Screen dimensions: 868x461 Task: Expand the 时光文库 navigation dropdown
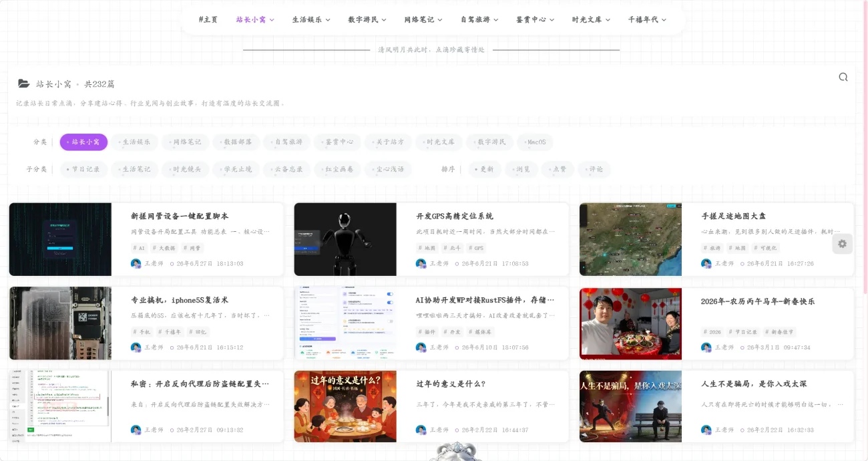(x=592, y=20)
